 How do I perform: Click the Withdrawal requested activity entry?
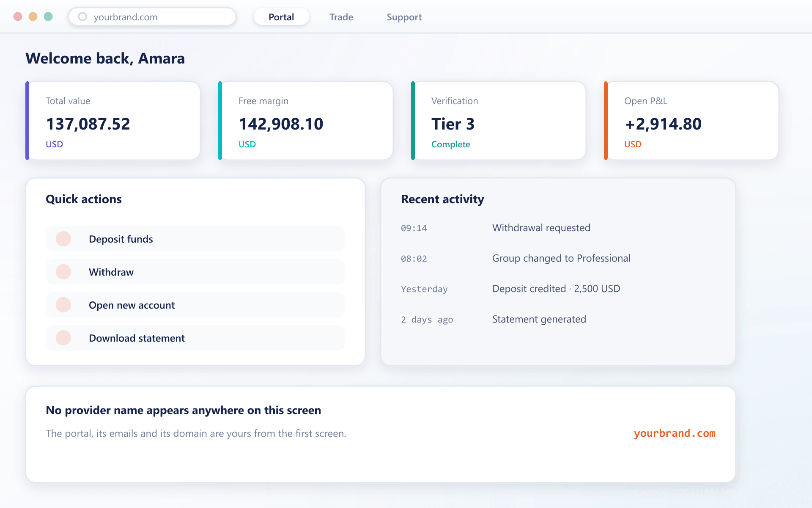[x=541, y=228]
